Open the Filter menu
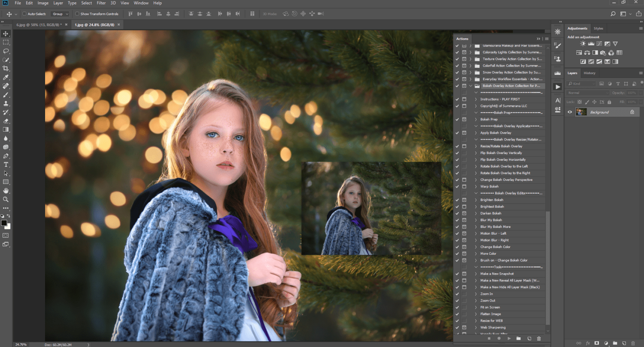 click(101, 3)
